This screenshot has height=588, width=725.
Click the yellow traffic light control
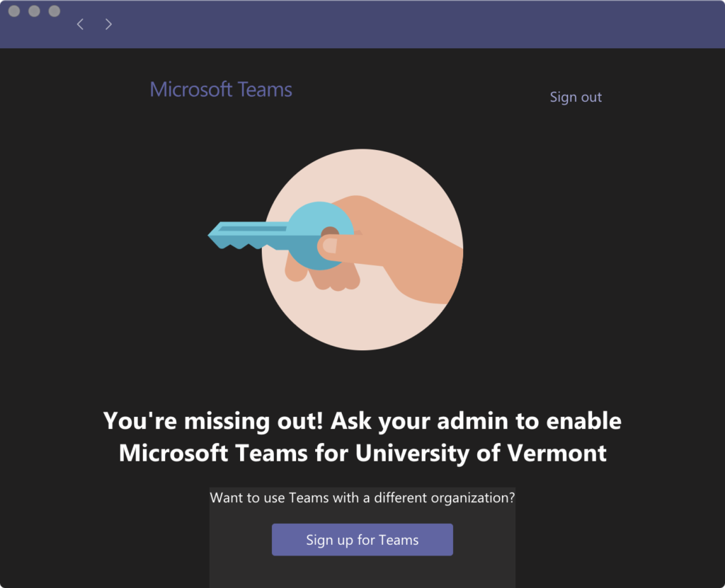click(x=33, y=11)
